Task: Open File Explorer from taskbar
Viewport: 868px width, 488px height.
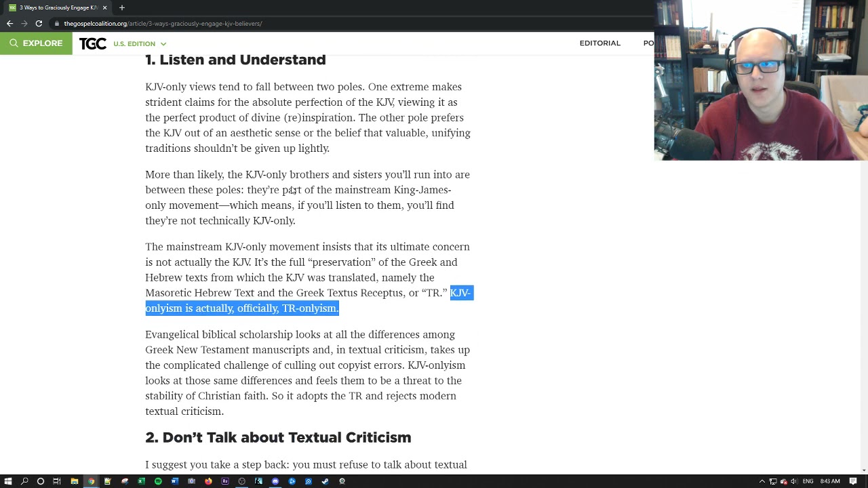Action: pos(74,481)
